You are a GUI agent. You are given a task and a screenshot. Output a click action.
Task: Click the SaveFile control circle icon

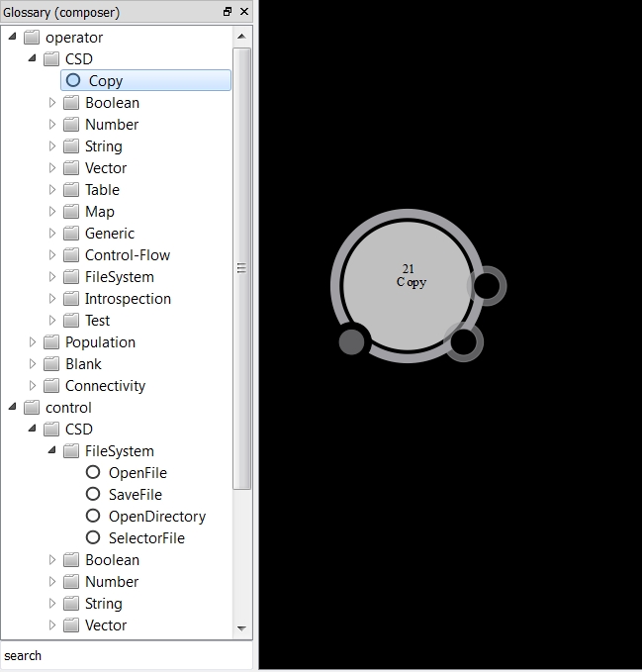coord(93,494)
